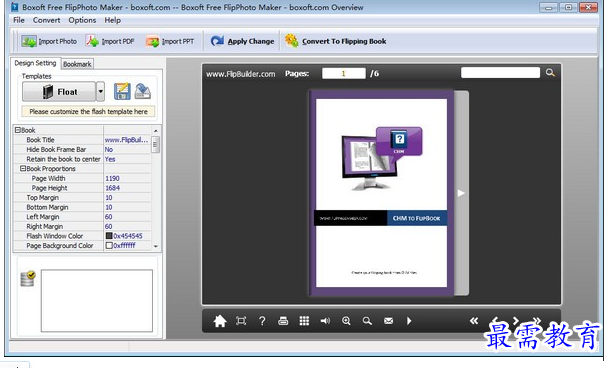Click the save template floppy disk icon
Screen dimensions: 608x368
(122, 92)
